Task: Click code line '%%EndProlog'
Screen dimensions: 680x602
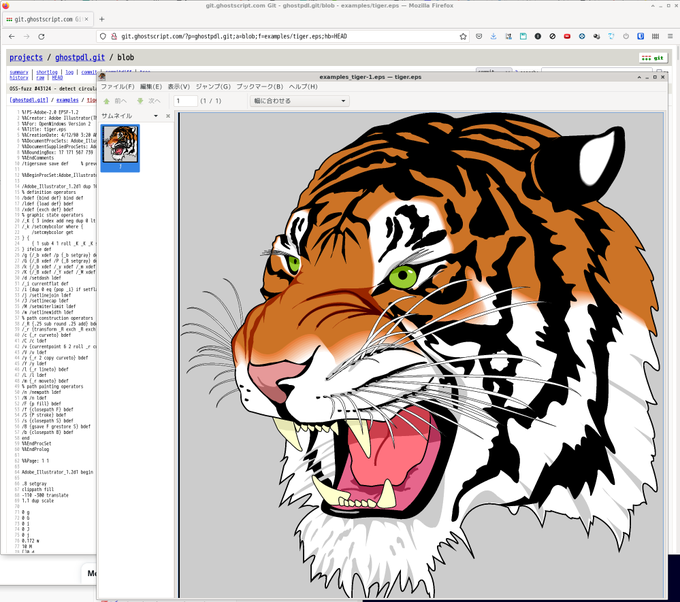Action: pyautogui.click(x=36, y=449)
